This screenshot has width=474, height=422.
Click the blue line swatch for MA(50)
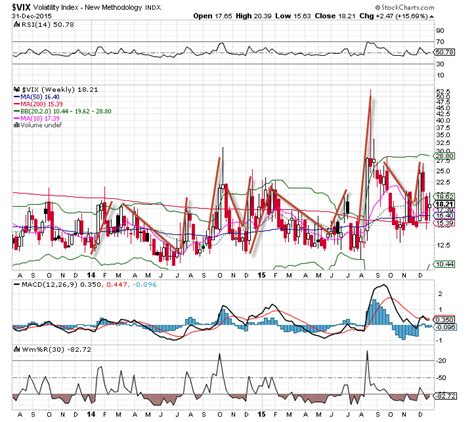tap(17, 97)
